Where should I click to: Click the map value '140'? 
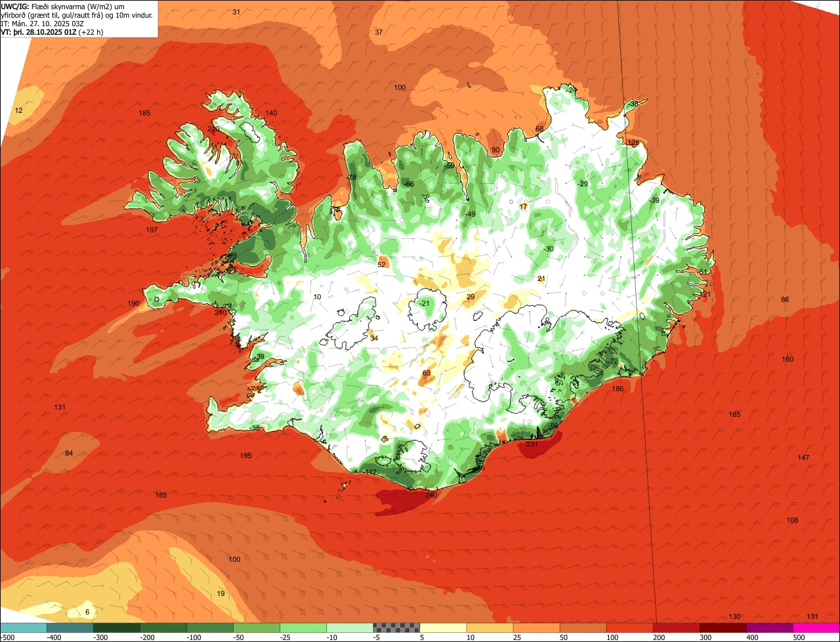pos(271,113)
